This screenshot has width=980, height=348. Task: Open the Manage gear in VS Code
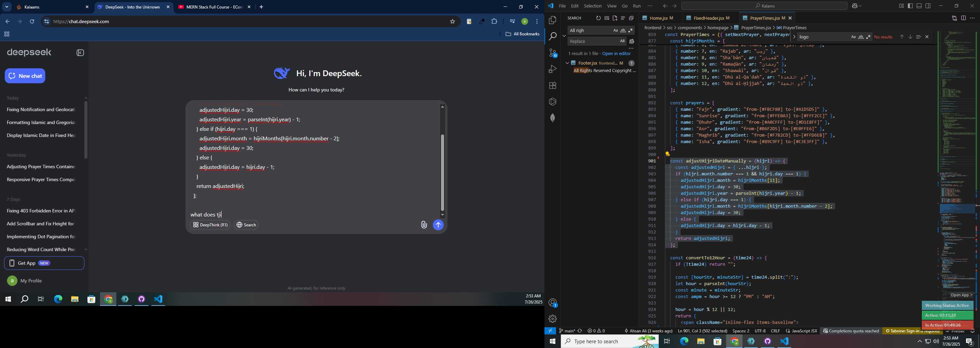coord(552,319)
